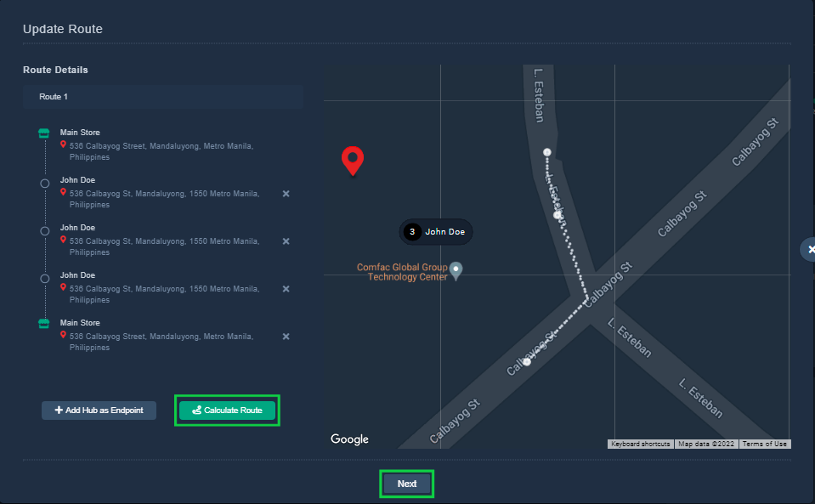Click the starting Main Store shop icon

(44, 133)
